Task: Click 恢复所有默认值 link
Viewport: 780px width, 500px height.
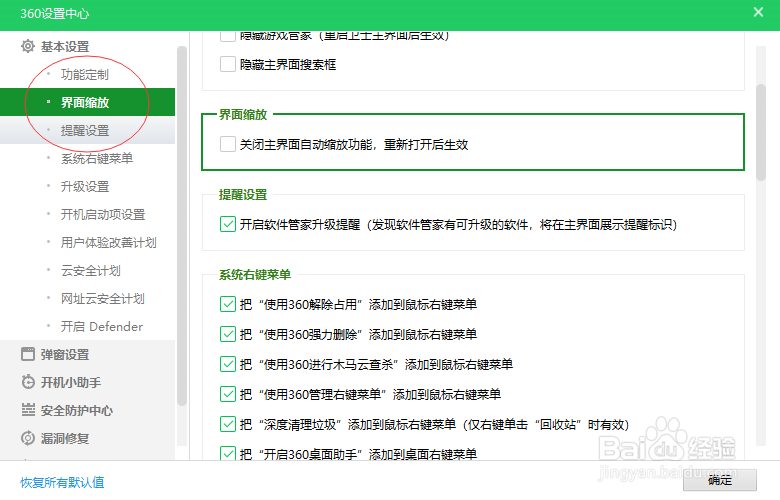Action: tap(62, 482)
